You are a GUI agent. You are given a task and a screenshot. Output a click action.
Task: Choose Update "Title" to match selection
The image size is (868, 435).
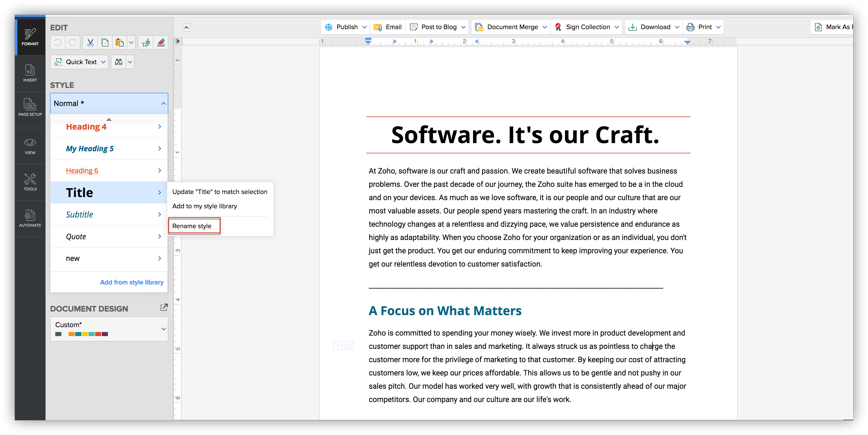tap(220, 192)
